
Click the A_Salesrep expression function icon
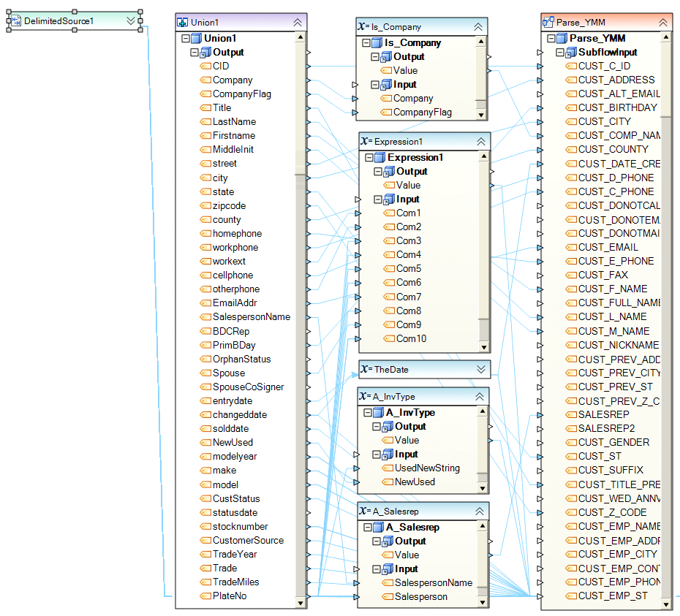pyautogui.click(x=365, y=512)
